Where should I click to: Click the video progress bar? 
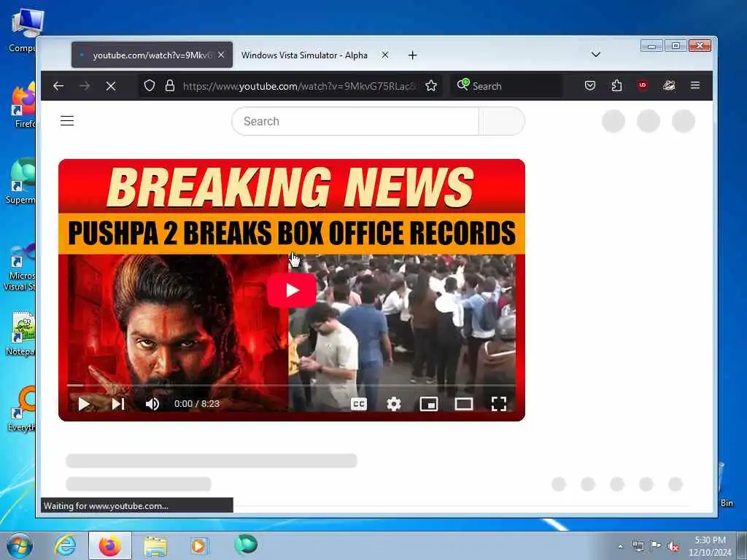point(292,385)
